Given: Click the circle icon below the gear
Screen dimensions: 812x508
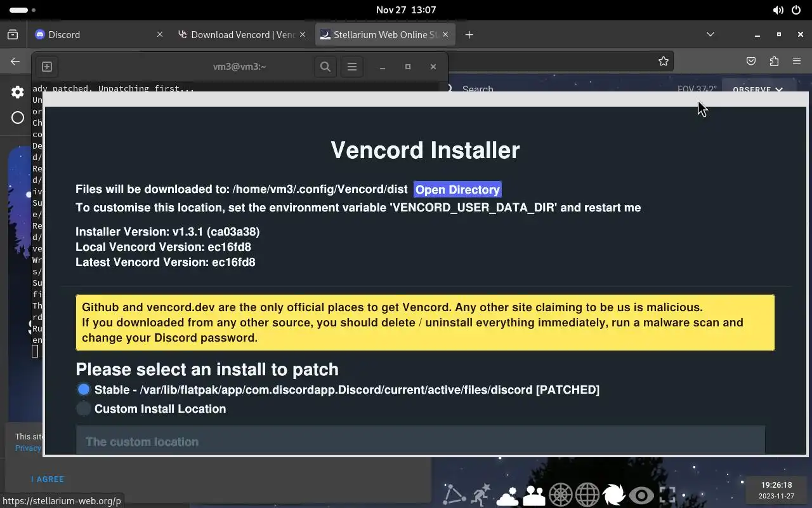Looking at the screenshot, I should pyautogui.click(x=18, y=117).
